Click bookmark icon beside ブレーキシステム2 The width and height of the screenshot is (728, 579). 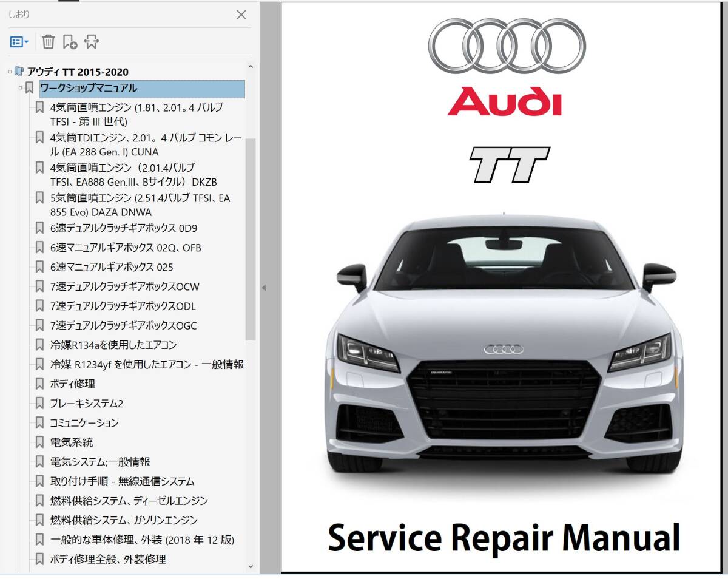point(39,403)
